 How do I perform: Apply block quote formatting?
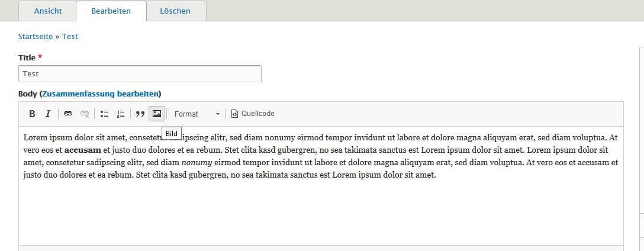[140, 114]
